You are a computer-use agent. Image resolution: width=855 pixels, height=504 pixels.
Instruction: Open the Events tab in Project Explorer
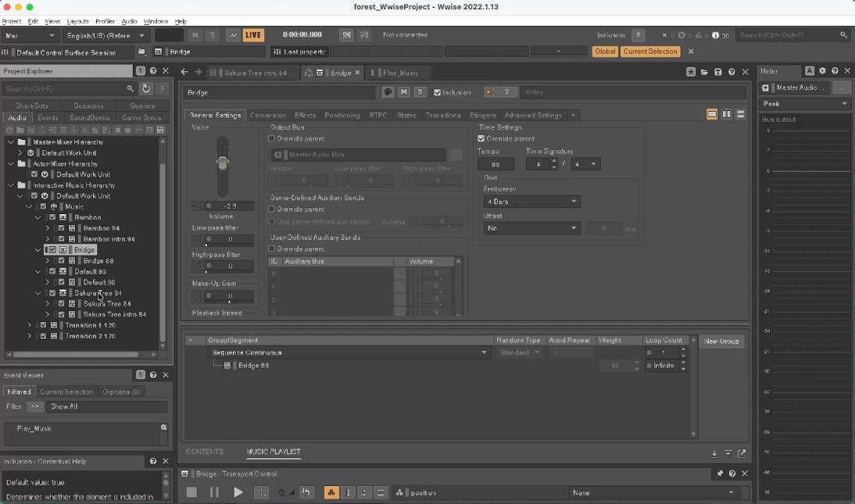[x=48, y=117]
